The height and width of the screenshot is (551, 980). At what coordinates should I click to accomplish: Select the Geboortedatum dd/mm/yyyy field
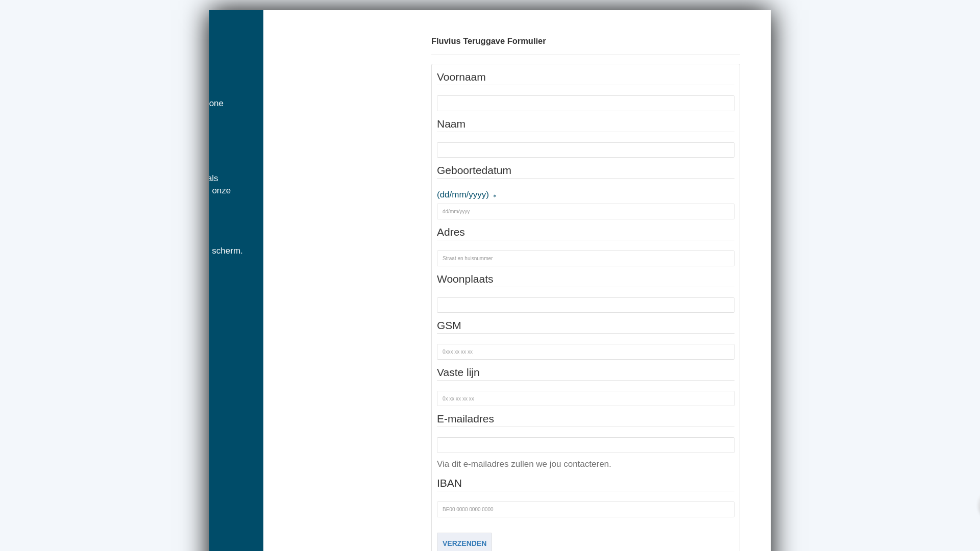[x=585, y=212]
